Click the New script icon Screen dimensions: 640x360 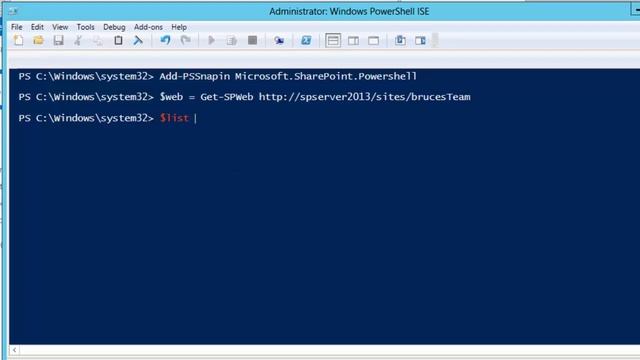click(x=18, y=40)
